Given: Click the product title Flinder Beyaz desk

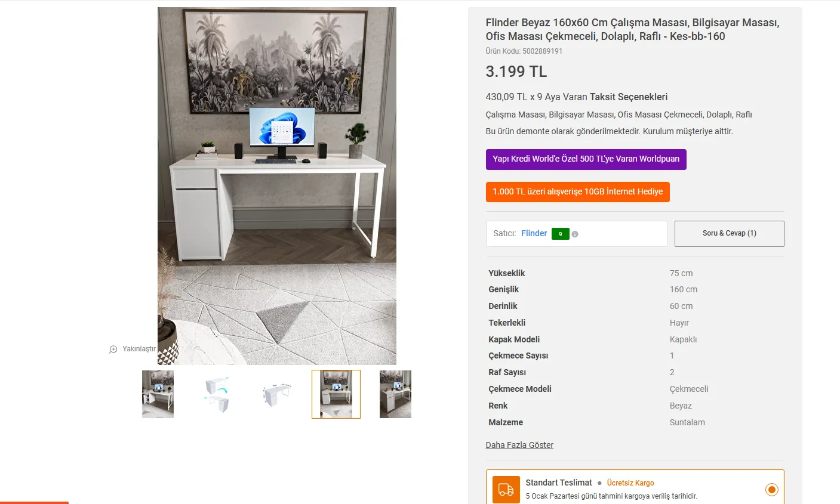Looking at the screenshot, I should (633, 29).
